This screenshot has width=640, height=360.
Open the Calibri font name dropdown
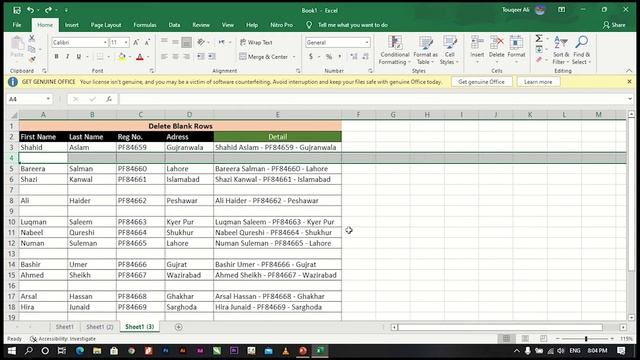click(x=105, y=42)
